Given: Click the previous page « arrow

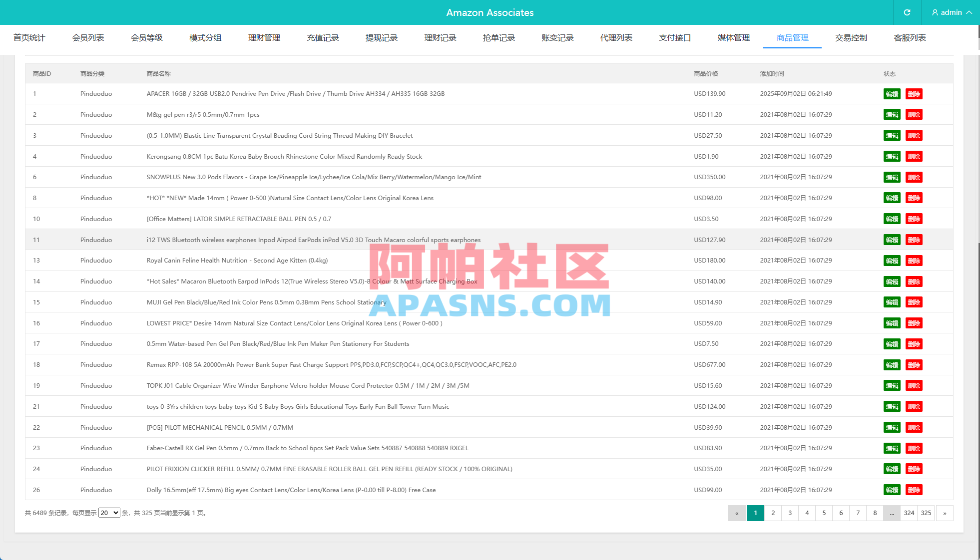Looking at the screenshot, I should tap(737, 513).
